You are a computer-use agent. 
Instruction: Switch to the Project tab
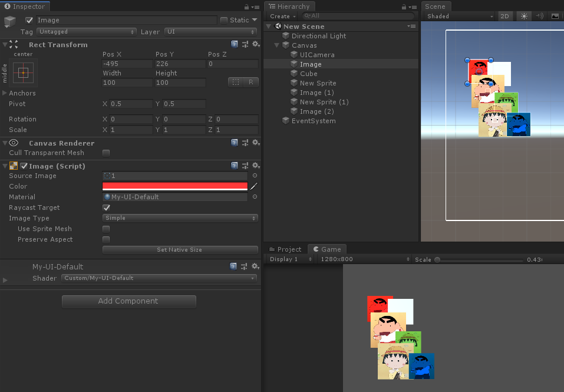(x=285, y=249)
